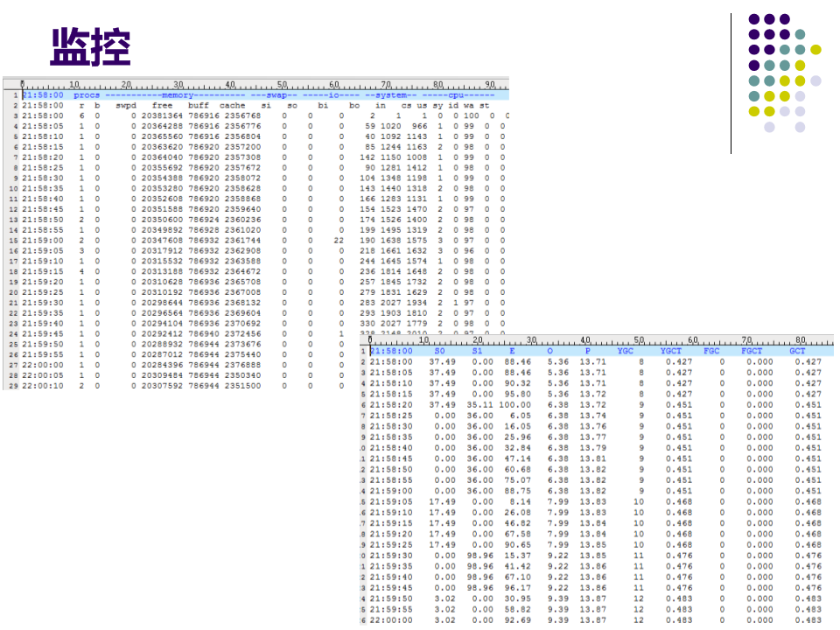Image resolution: width=840 pixels, height=630 pixels.
Task: Select the cpu header in vmstat log
Action: tap(458, 95)
